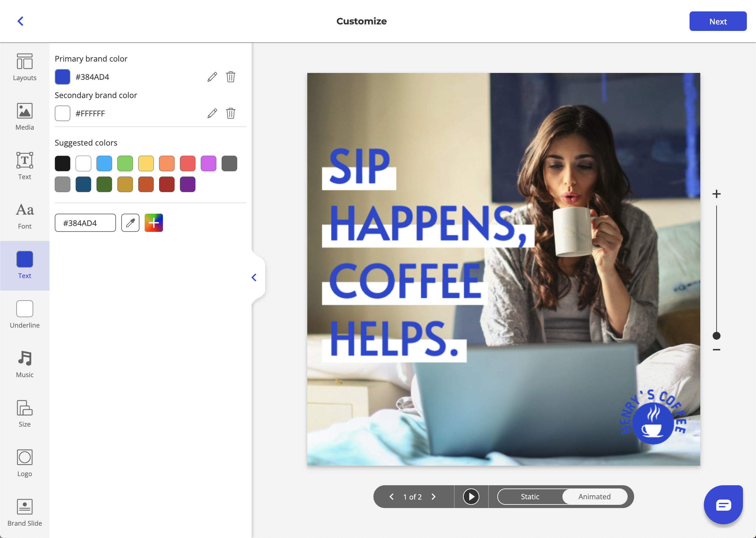The height and width of the screenshot is (538, 756).
Task: Open the chat support bubble
Action: tap(723, 504)
